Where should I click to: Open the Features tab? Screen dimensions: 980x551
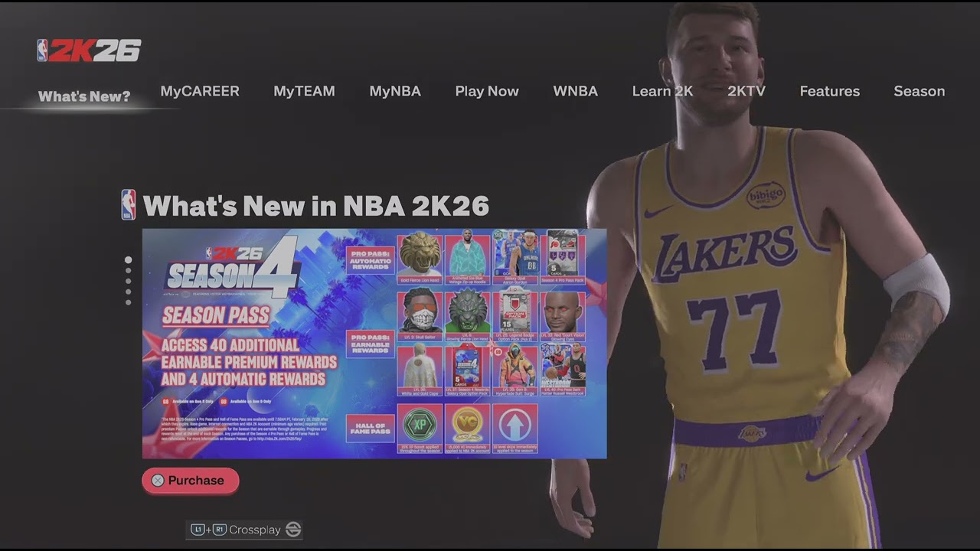click(829, 91)
